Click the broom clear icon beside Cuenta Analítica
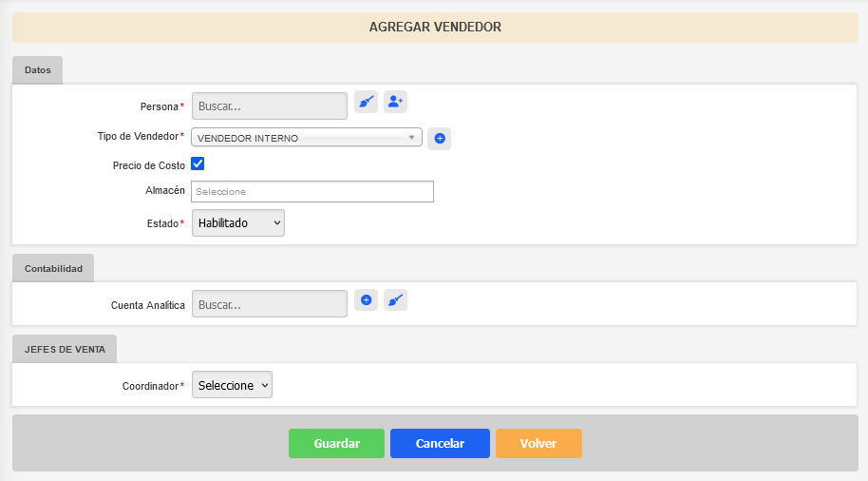The image size is (868, 481). pyautogui.click(x=395, y=299)
